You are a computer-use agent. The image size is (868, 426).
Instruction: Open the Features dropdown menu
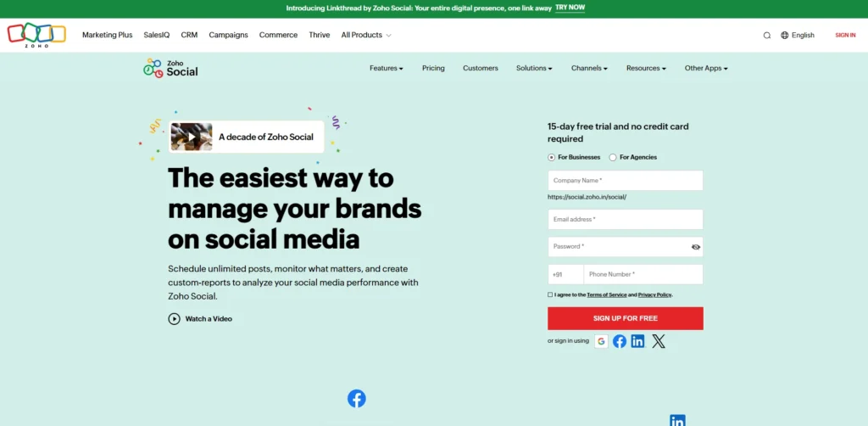(387, 68)
